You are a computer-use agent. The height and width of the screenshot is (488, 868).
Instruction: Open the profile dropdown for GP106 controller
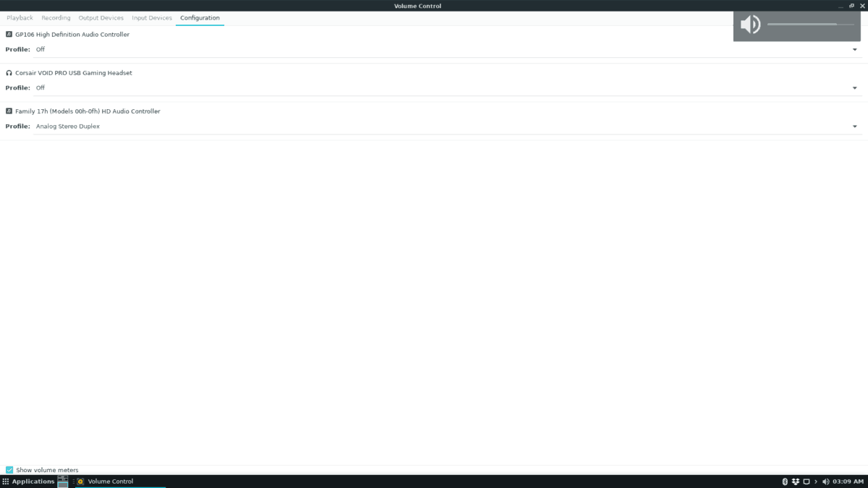855,49
